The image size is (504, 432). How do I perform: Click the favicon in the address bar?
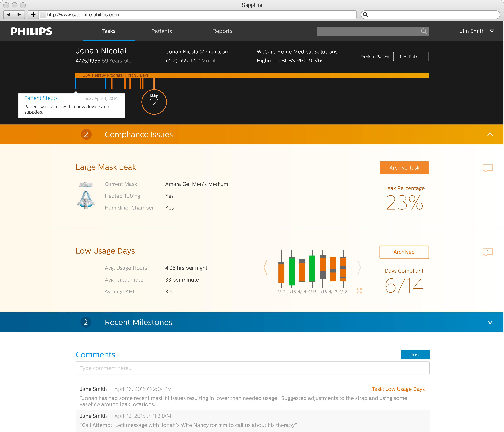(x=43, y=15)
